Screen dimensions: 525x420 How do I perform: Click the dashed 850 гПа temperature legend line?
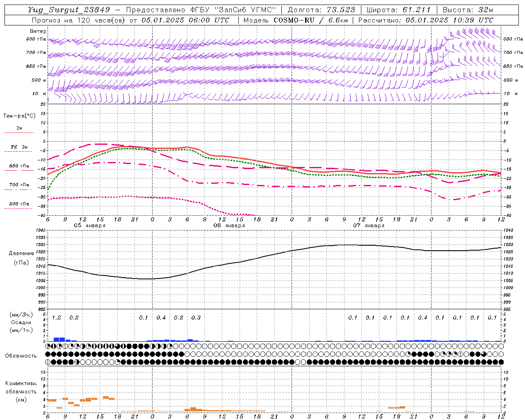pos(19,170)
